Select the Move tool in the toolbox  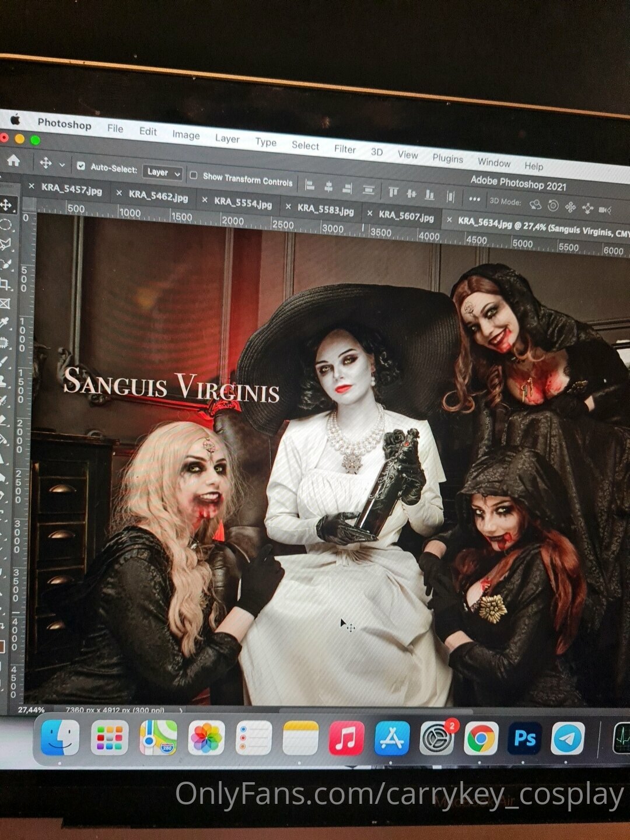pyautogui.click(x=6, y=205)
